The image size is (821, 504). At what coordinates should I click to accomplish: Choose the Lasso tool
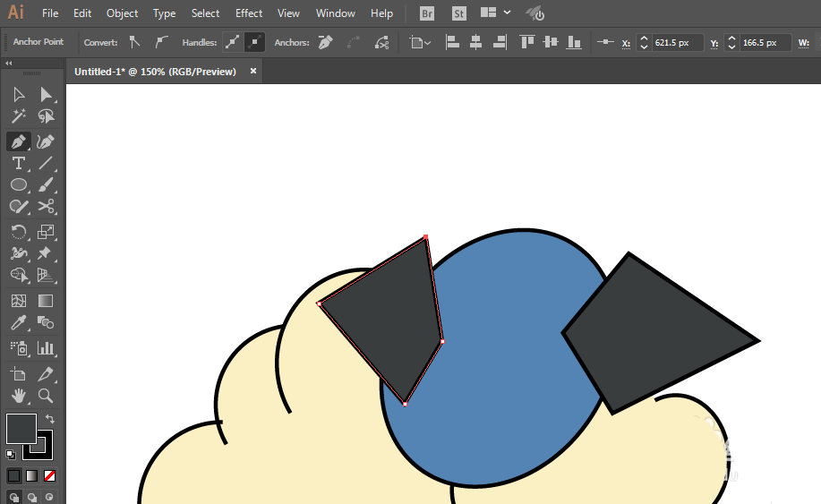coord(46,115)
